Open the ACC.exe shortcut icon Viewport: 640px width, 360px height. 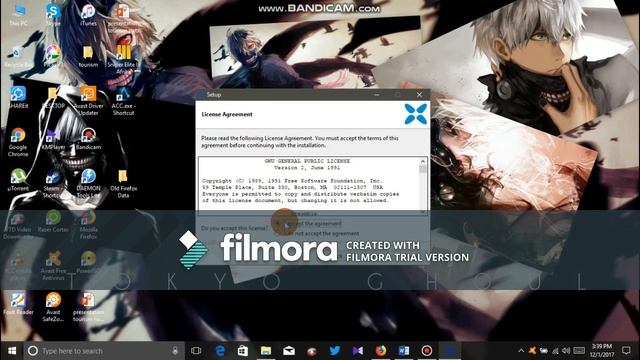[123, 100]
